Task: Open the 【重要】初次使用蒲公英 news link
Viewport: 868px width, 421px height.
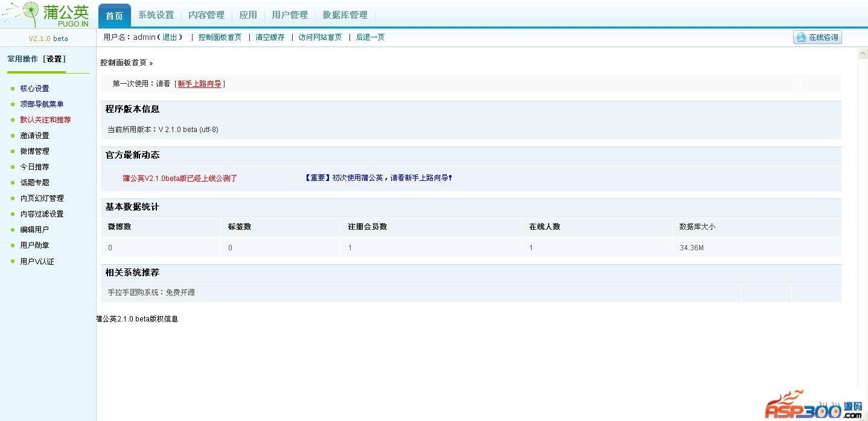Action: 378,178
